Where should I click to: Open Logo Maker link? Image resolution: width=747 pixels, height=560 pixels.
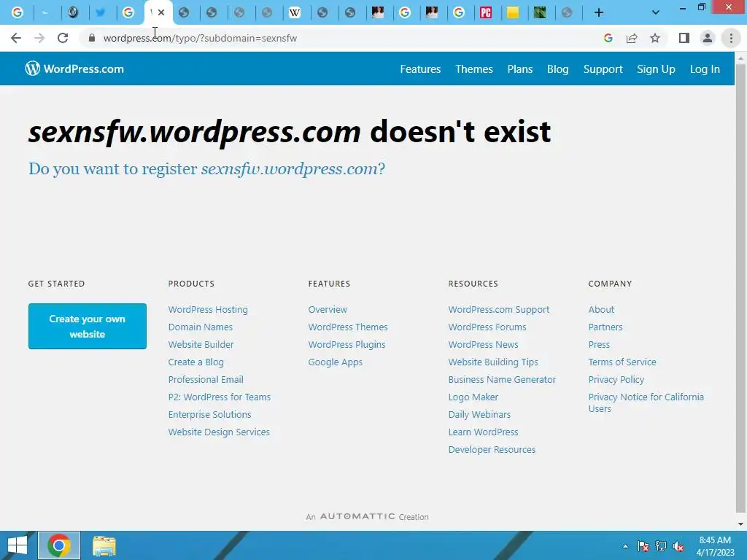[473, 397]
